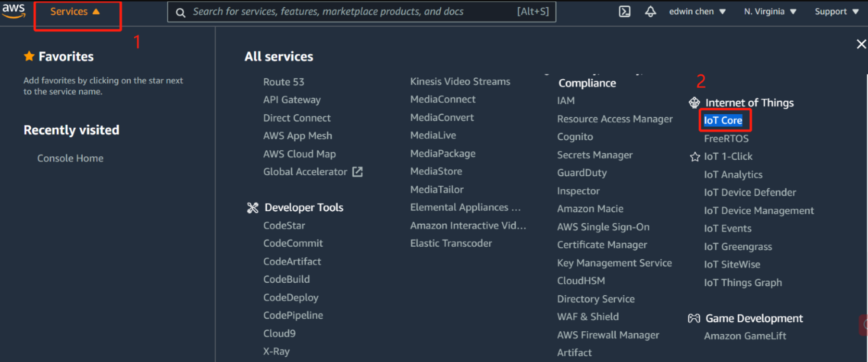Open Global Accelerator service

305,172
